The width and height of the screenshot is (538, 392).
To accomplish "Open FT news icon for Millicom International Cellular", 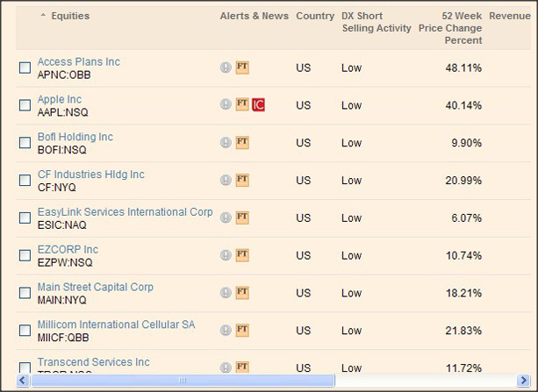I will (242, 330).
